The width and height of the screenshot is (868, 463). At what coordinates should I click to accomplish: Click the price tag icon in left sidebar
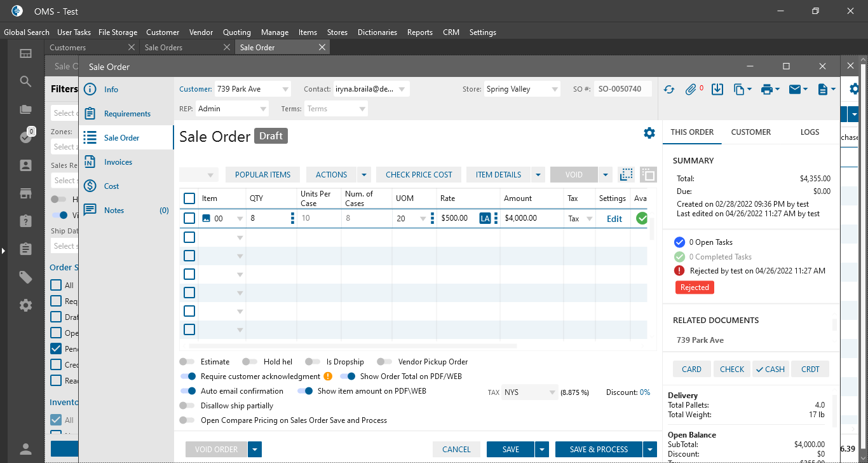pos(25,277)
